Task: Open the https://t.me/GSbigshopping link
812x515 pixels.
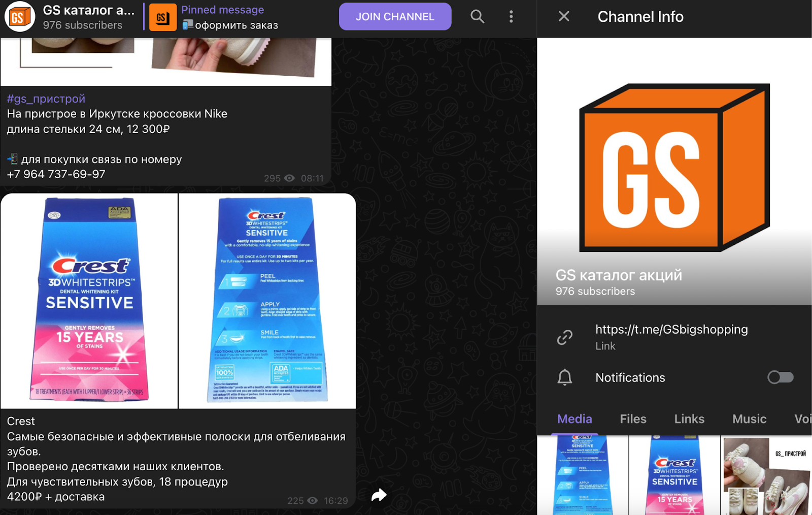Action: click(x=671, y=329)
